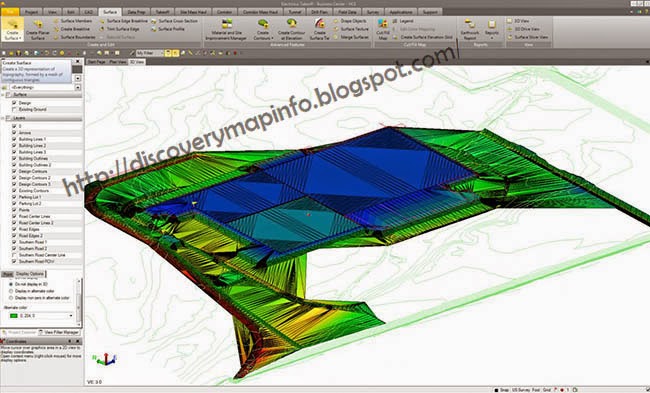
Task: Click Create Contour at Elevation icon
Action: (291, 30)
